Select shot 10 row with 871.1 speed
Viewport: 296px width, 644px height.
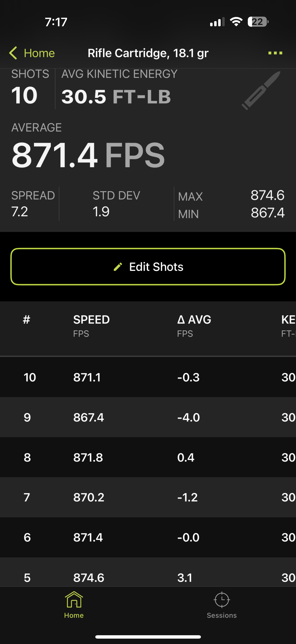point(148,377)
